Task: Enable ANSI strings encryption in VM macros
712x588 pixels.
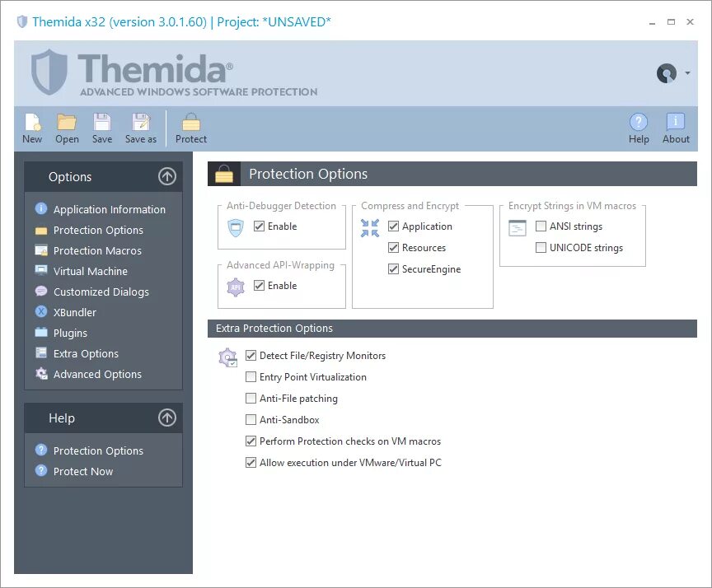Action: (x=541, y=226)
